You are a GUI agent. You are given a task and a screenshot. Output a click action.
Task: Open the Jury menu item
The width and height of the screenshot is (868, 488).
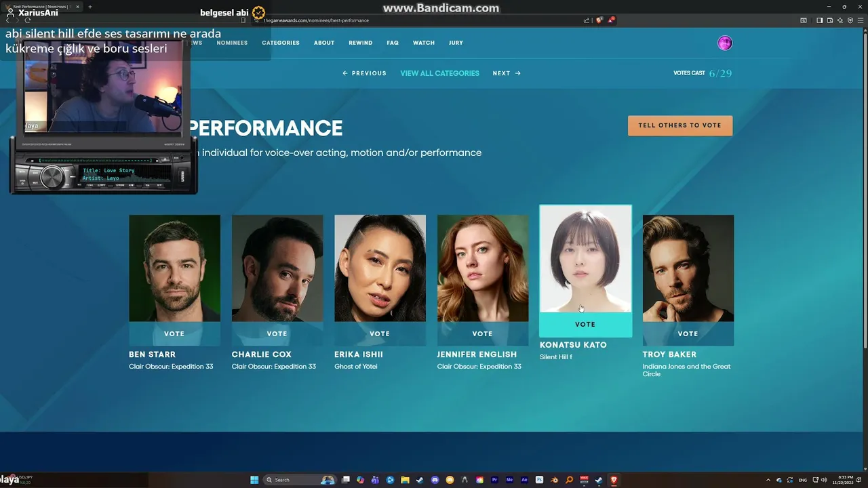pyautogui.click(x=456, y=43)
